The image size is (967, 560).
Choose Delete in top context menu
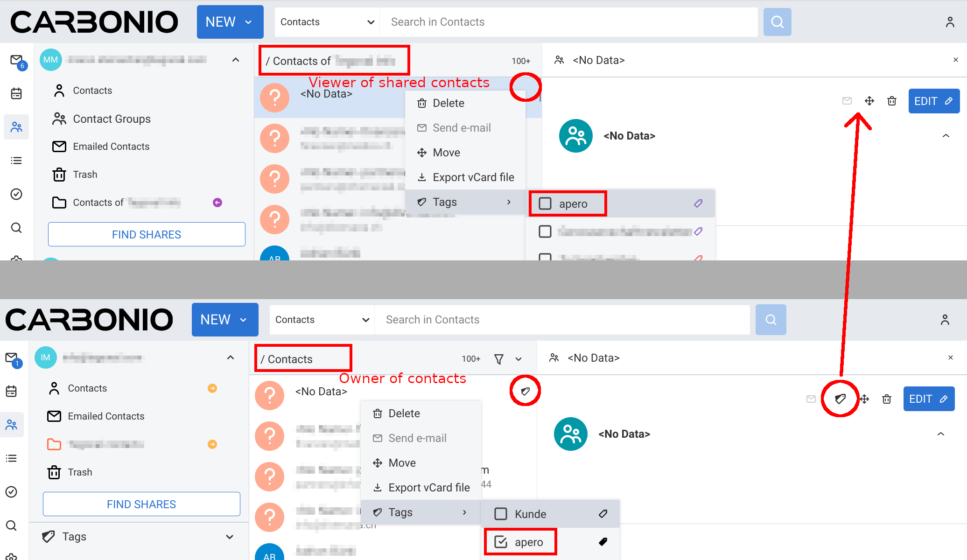click(465, 103)
